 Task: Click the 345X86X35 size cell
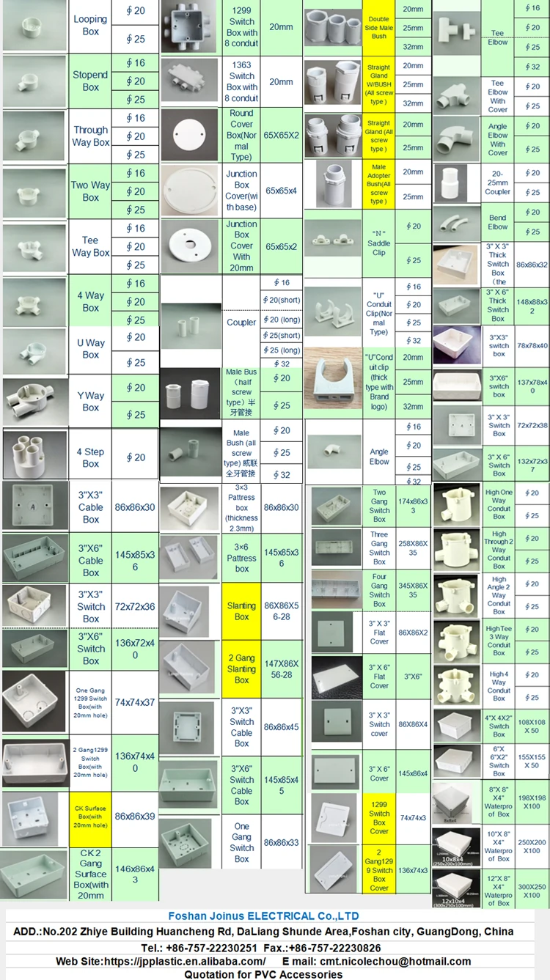413,590
